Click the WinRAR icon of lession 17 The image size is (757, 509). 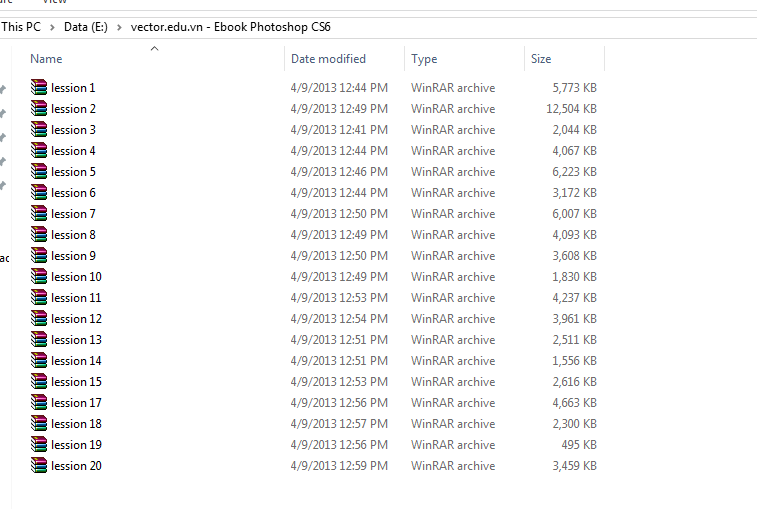coord(39,402)
